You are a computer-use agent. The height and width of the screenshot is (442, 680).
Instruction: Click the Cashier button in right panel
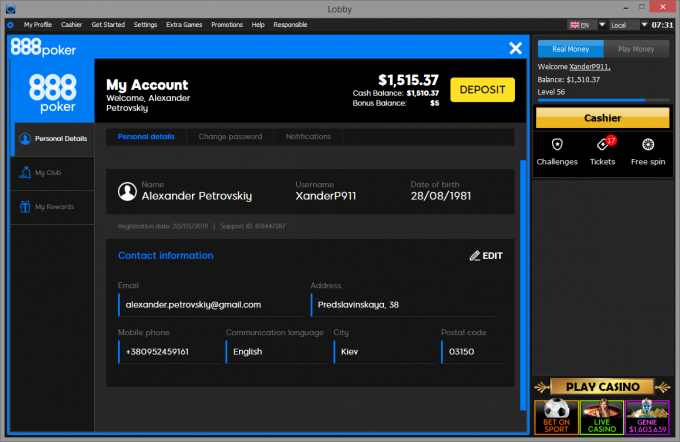pyautogui.click(x=602, y=118)
